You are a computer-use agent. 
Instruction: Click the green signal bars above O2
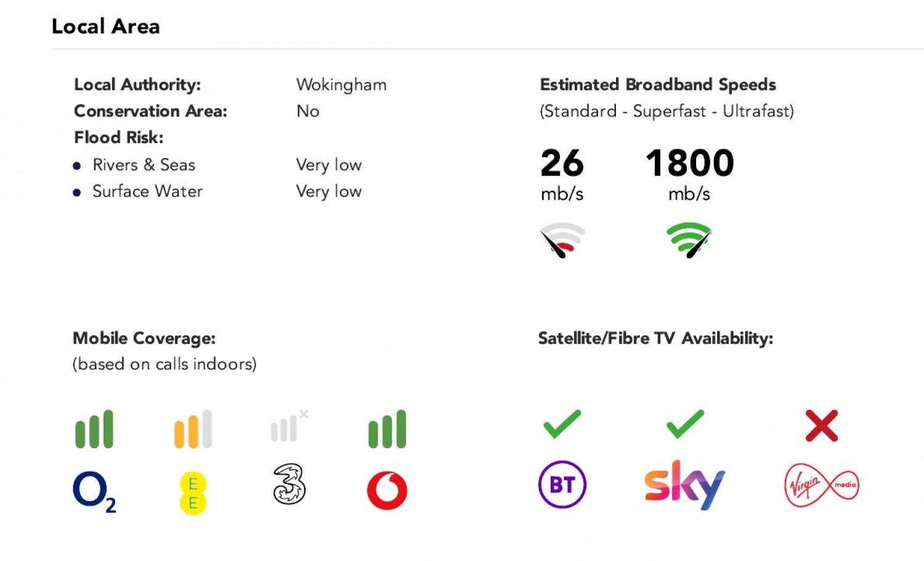[x=94, y=429]
